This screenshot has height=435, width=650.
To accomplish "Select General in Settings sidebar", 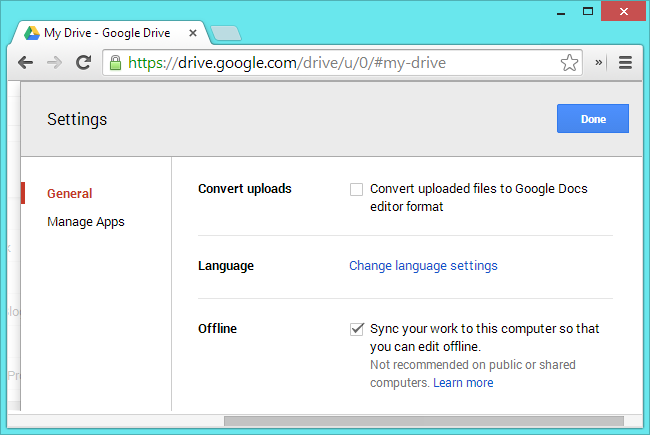I will tap(70, 194).
